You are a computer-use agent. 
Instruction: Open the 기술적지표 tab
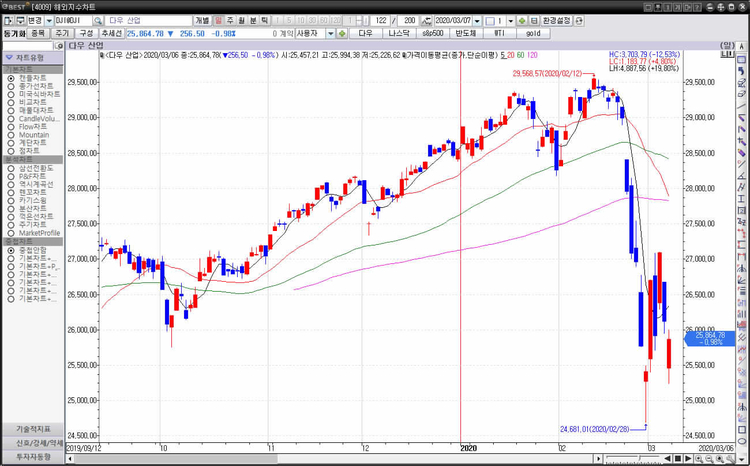coord(33,429)
